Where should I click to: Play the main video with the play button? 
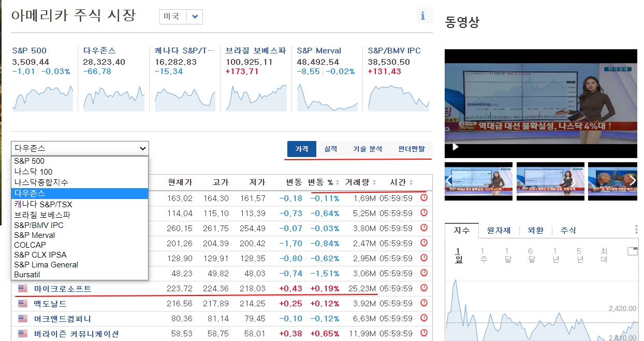click(456, 147)
